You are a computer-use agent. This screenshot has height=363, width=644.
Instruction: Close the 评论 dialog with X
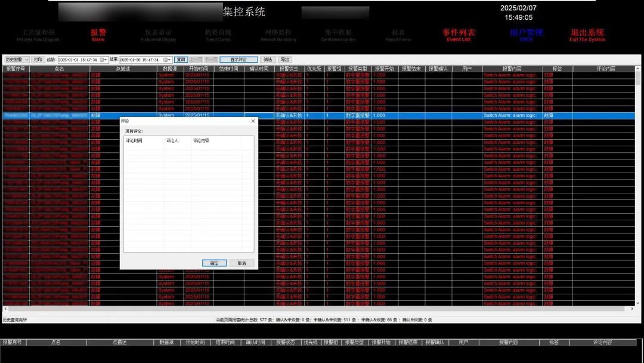[253, 121]
